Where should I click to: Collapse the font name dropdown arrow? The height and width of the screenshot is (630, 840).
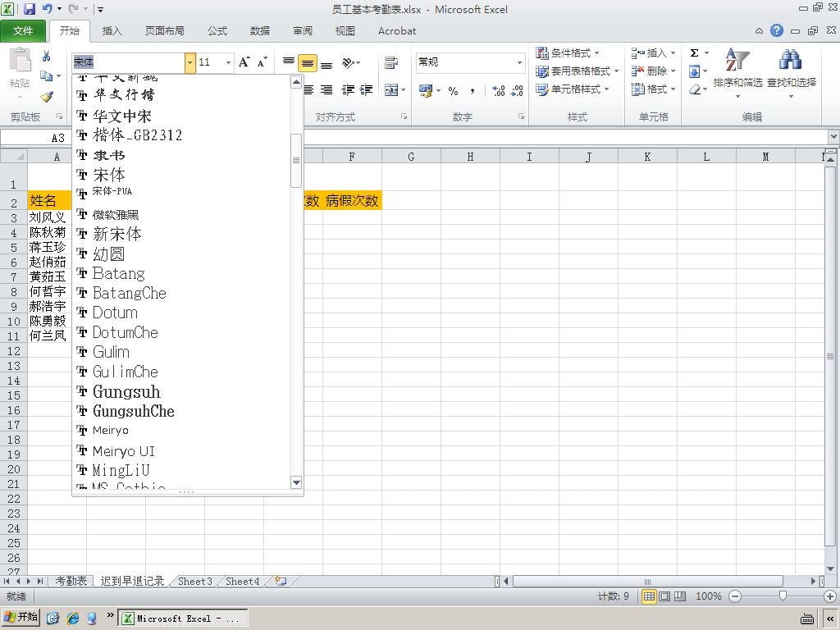point(189,62)
